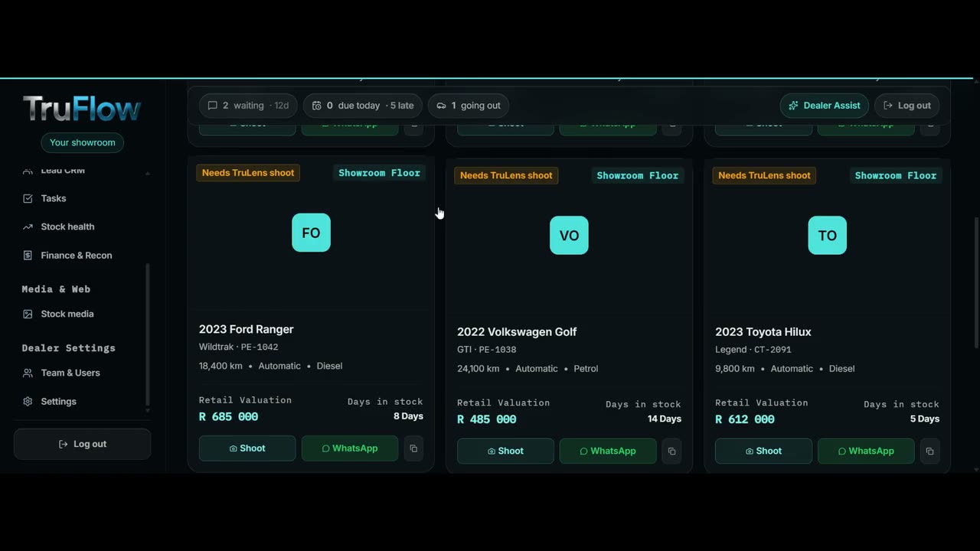Click copy icon on Toyota Hilux card
980x551 pixels.
point(929,451)
